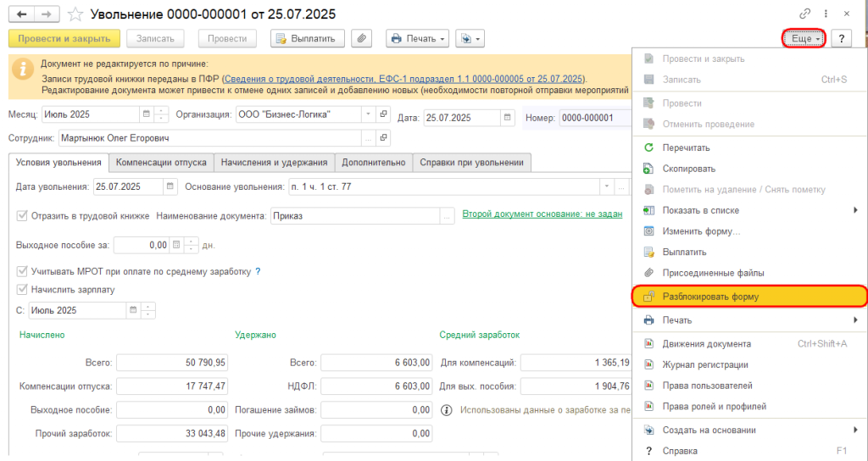Open the Печать toolbar dropdown
This screenshot has height=461, width=868.
417,39
